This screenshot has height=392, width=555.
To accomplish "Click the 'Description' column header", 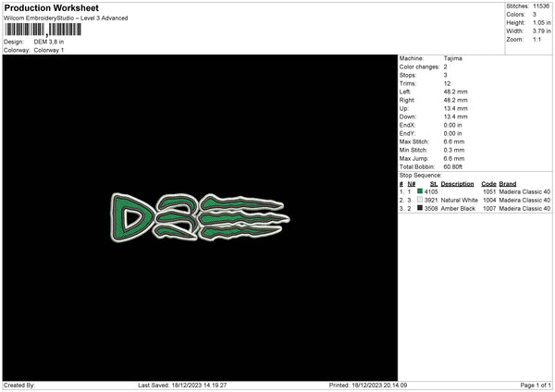I will coord(457,184).
